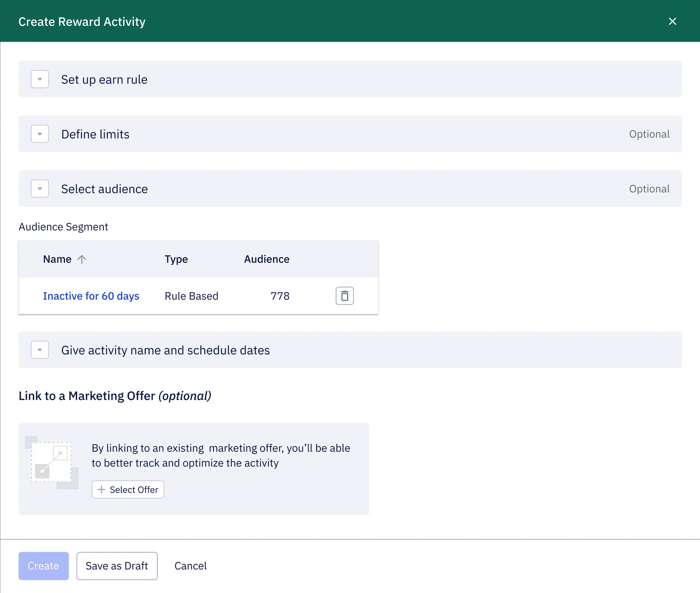700x593 pixels.
Task: Delete the Inactive for 60 days segment
Action: (x=344, y=296)
